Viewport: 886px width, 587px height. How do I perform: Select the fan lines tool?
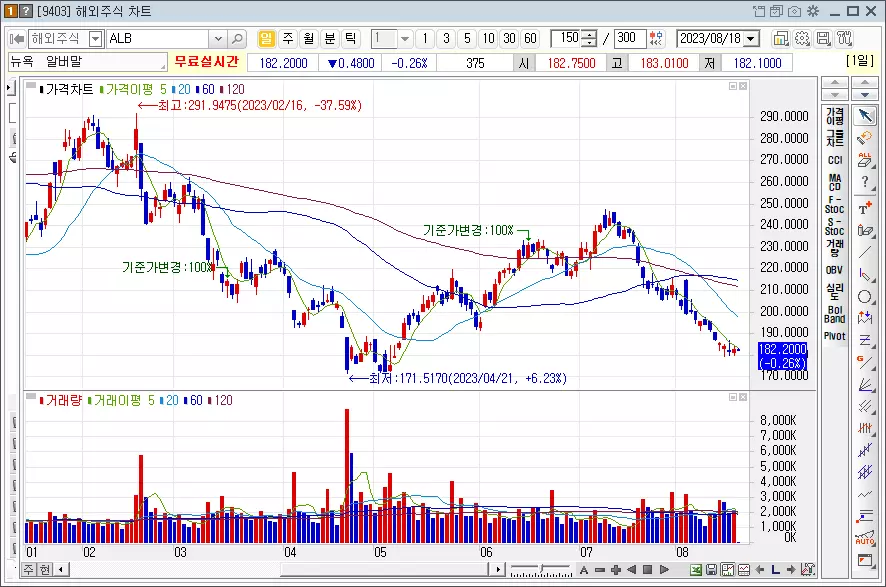pos(865,384)
